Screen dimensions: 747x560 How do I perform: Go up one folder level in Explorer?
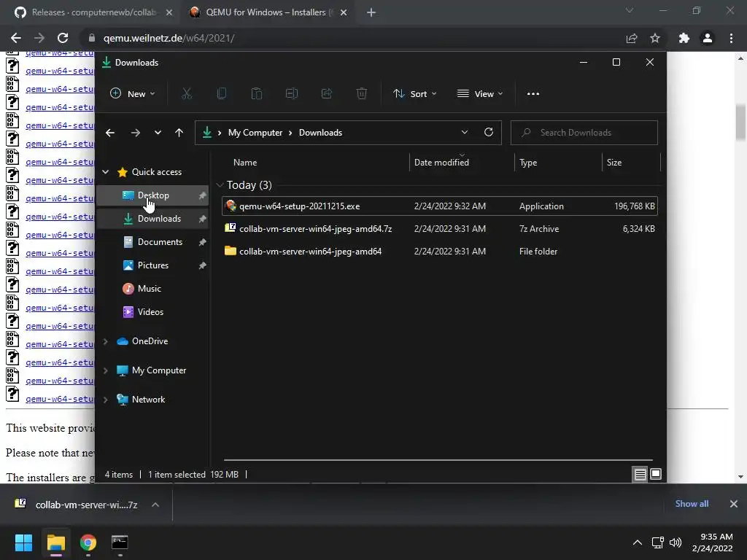[x=179, y=133]
